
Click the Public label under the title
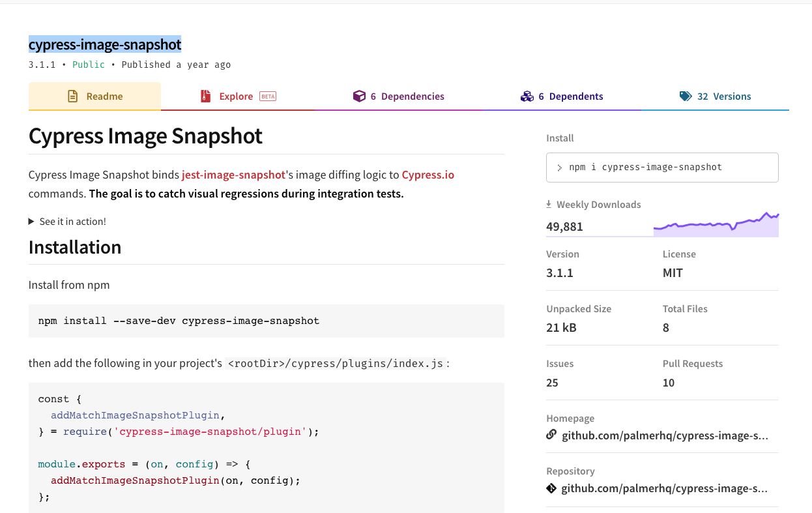coord(89,65)
